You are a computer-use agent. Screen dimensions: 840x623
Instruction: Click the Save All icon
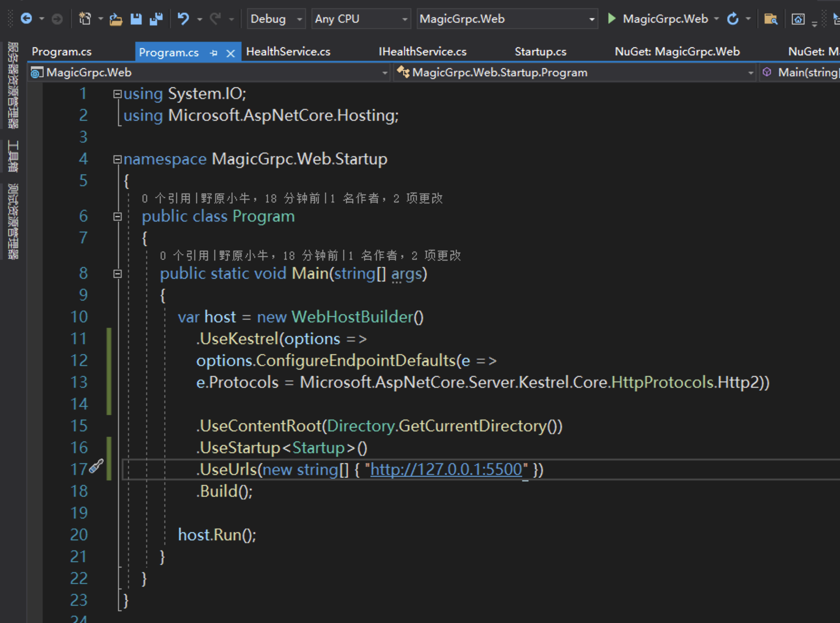coord(157,19)
